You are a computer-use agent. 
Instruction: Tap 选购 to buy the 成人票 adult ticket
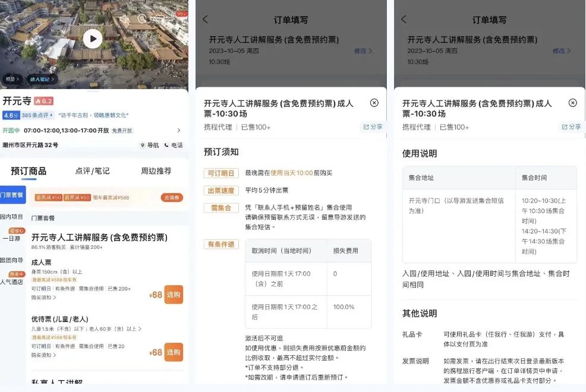pyautogui.click(x=174, y=295)
